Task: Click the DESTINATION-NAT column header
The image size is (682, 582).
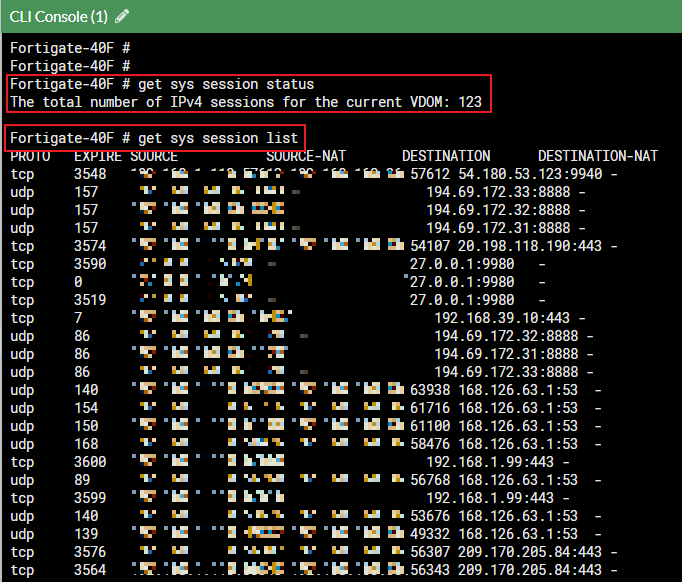Action: click(x=598, y=156)
